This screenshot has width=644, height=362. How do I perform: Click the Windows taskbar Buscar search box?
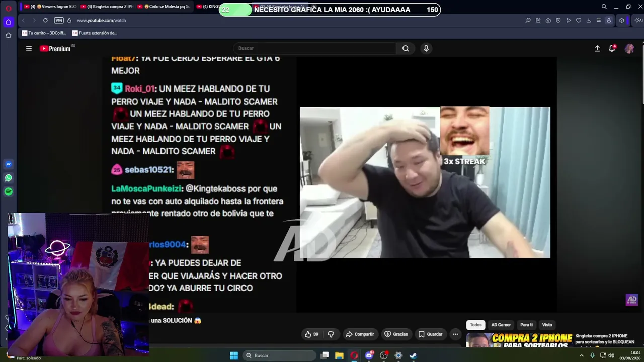[279, 355]
